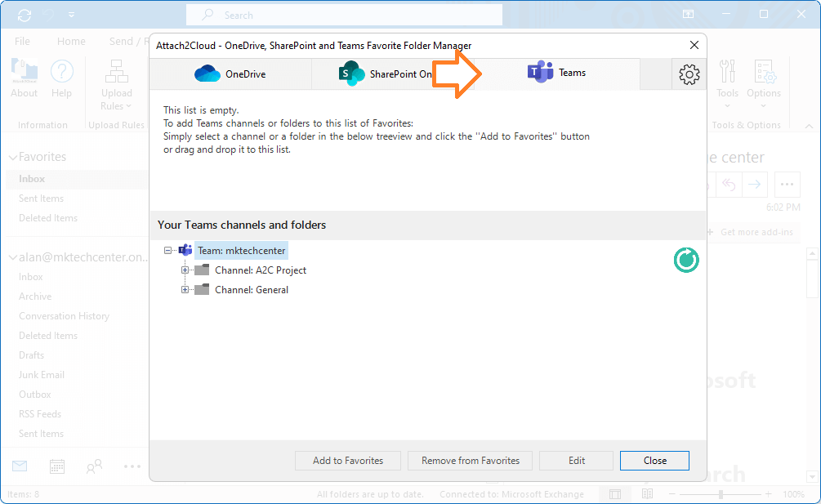Open the Attach2Cloud settings gear icon
The image size is (821, 504).
tap(689, 74)
